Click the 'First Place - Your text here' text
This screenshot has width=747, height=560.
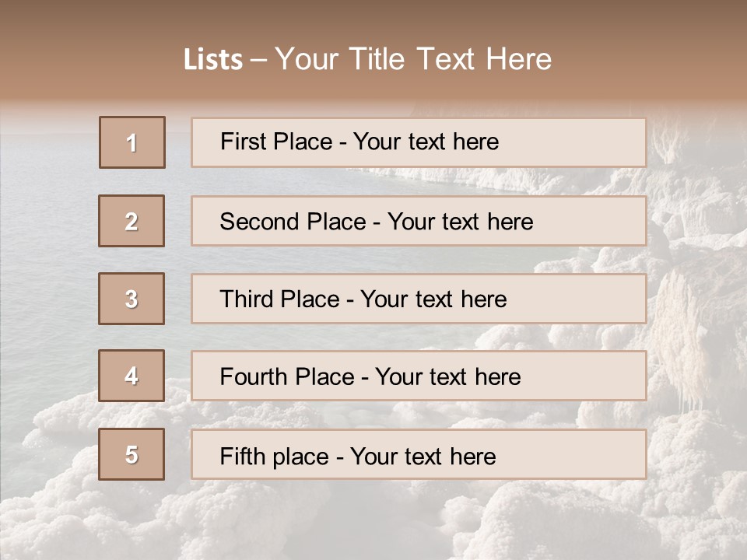click(359, 142)
